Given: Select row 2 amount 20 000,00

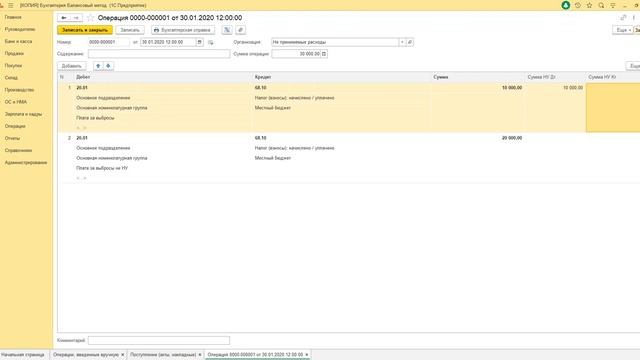Looking at the screenshot, I should [x=512, y=138].
